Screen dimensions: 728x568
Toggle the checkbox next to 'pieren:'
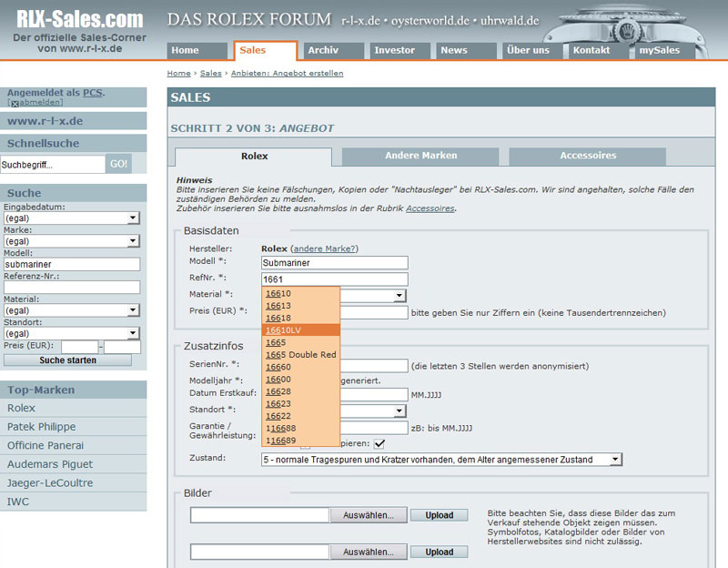(379, 443)
